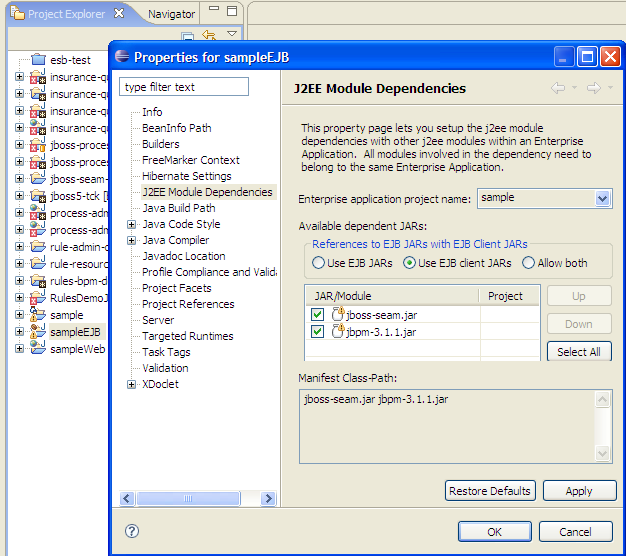Click left arrow of tree horizontal scrollbar
The height and width of the screenshot is (556, 626).
pyautogui.click(x=127, y=498)
